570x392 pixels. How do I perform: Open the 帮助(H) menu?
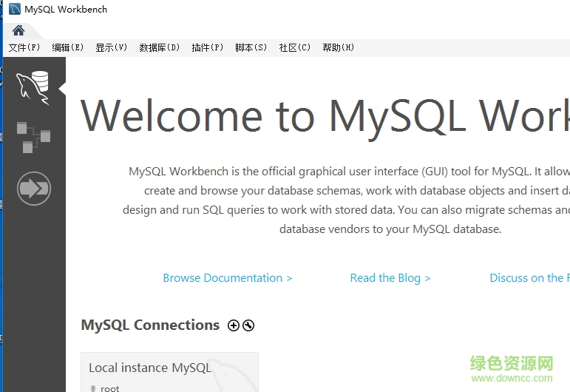click(338, 47)
